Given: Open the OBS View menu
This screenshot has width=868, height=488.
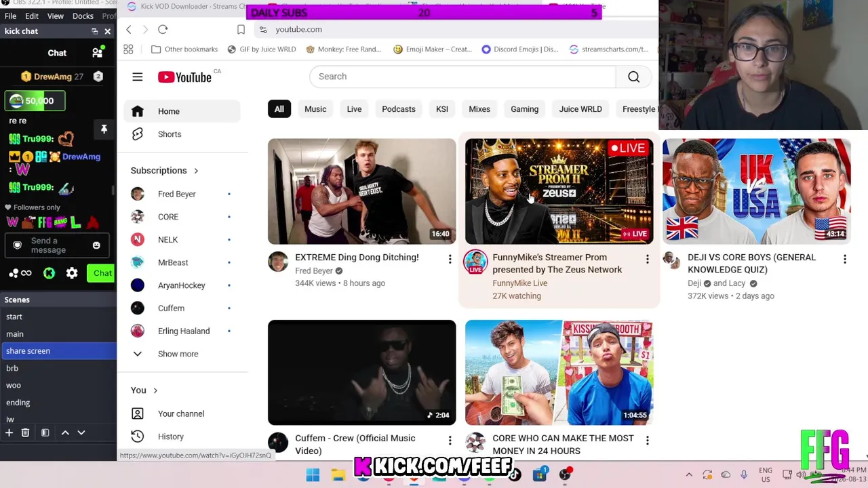Looking at the screenshot, I should pyautogui.click(x=56, y=16).
